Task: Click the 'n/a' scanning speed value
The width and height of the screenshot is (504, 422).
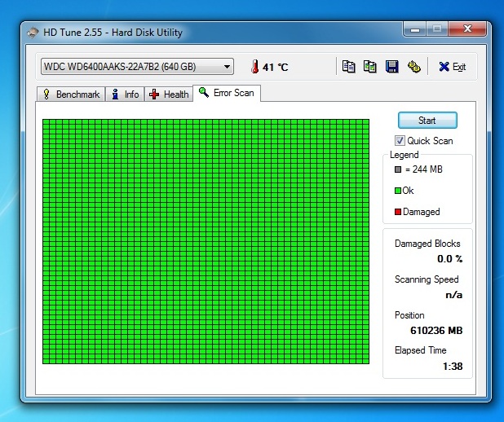Action: coord(454,294)
